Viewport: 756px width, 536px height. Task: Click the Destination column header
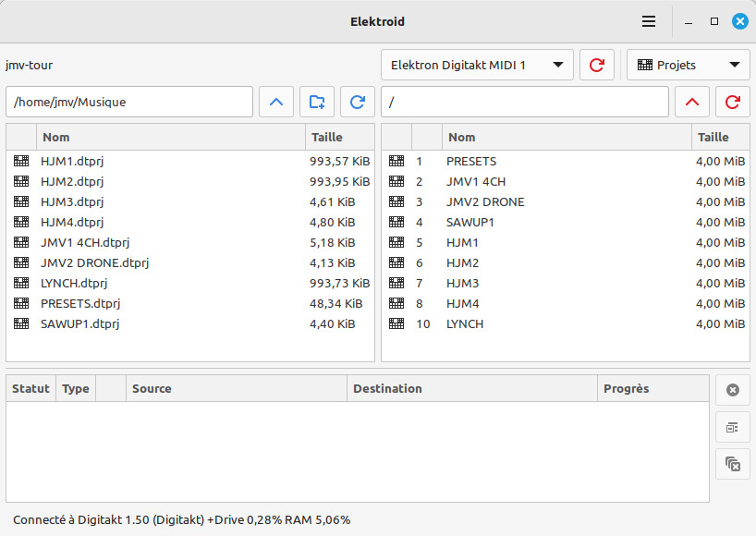472,388
